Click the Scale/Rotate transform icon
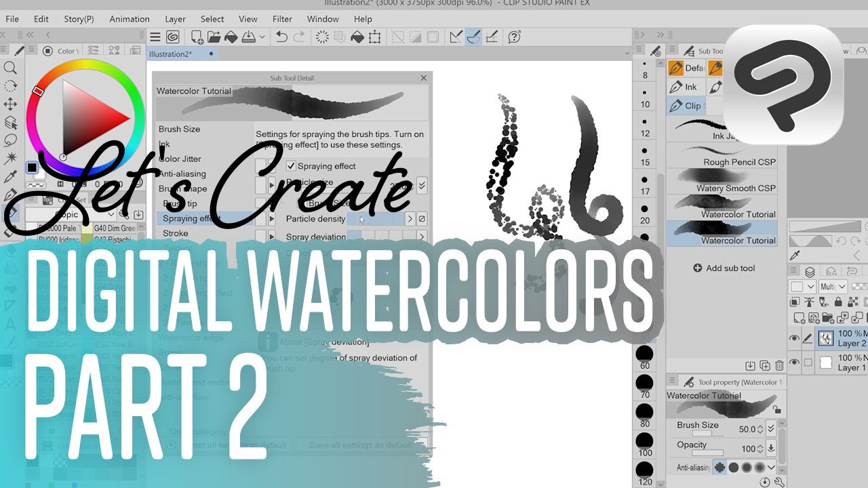The height and width of the screenshot is (488, 868). pyautogui.click(x=374, y=37)
